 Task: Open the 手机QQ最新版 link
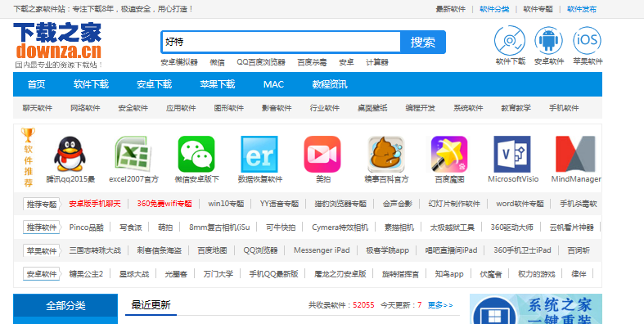(x=273, y=274)
